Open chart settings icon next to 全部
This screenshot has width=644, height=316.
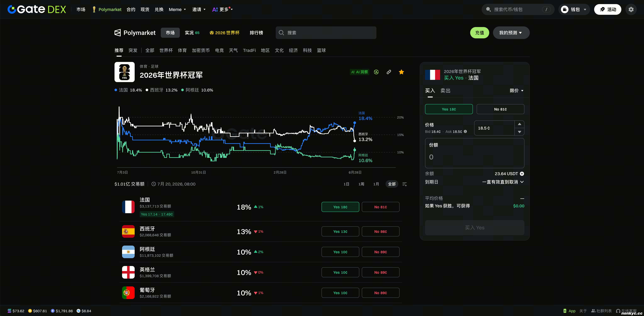[404, 184]
